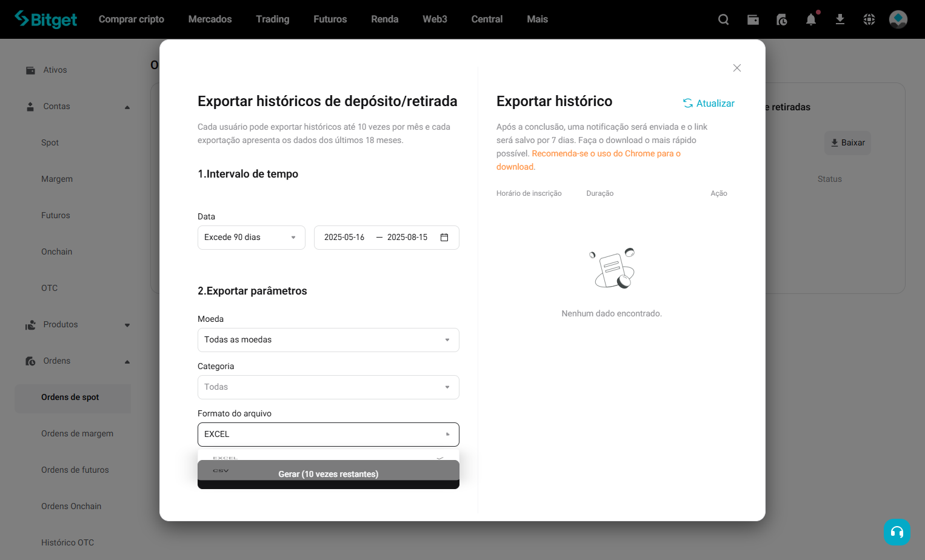This screenshot has height=560, width=925.
Task: Click the Bitget logo
Action: [46, 19]
